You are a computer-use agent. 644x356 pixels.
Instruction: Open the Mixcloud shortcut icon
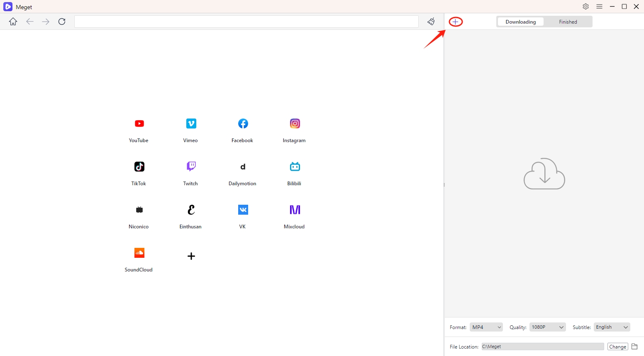click(x=295, y=210)
